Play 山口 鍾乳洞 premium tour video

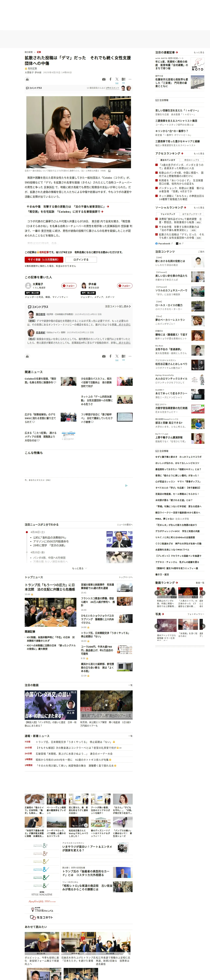point(106,705)
